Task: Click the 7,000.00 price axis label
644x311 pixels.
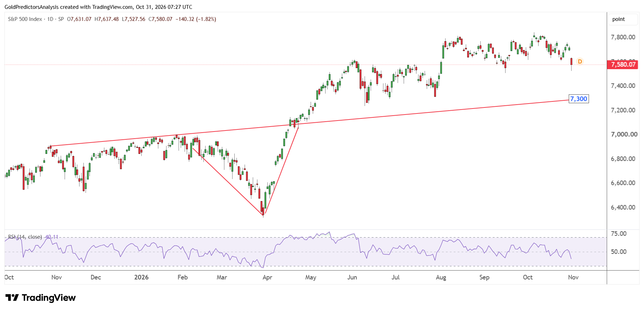Action: click(624, 134)
